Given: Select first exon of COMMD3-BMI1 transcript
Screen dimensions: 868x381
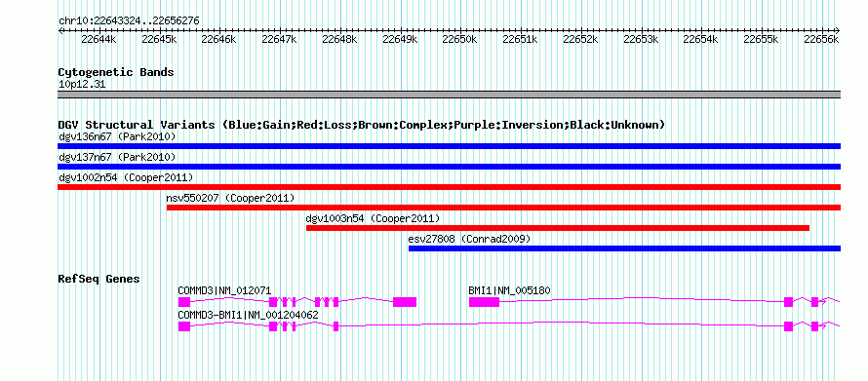Looking at the screenshot, I should point(183,326).
